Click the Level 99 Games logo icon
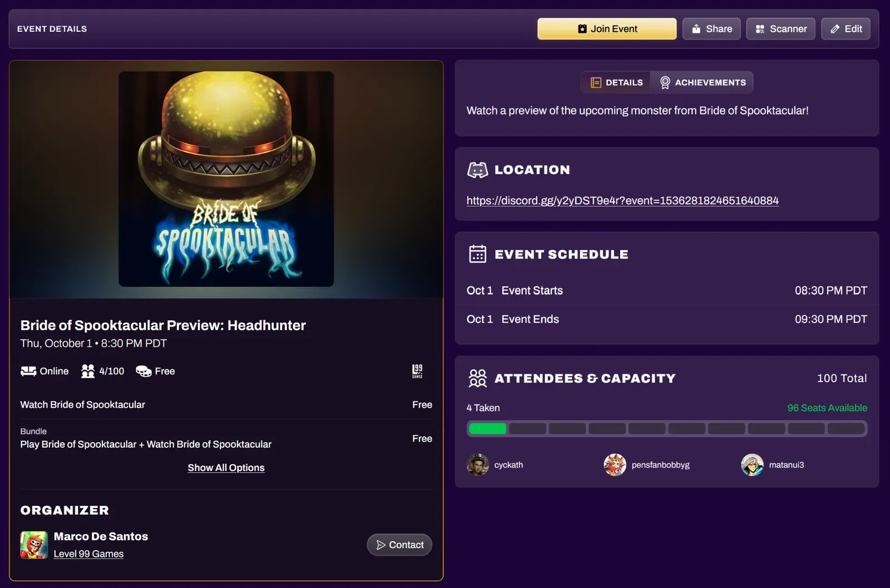This screenshot has width=890, height=588. (417, 371)
